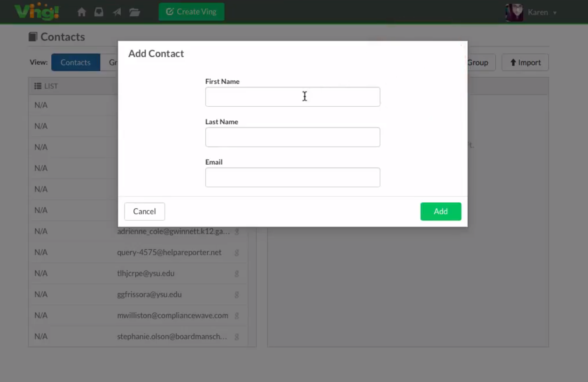Click the green Add button

(441, 211)
